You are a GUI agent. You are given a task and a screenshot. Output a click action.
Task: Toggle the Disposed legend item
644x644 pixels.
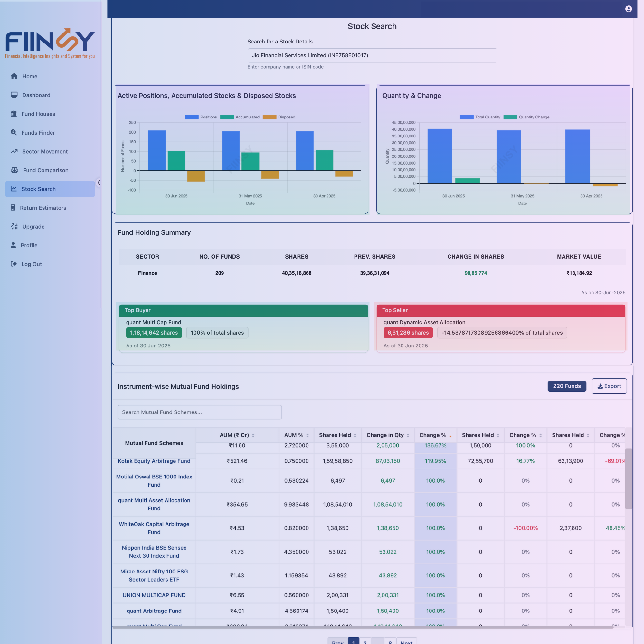[279, 117]
